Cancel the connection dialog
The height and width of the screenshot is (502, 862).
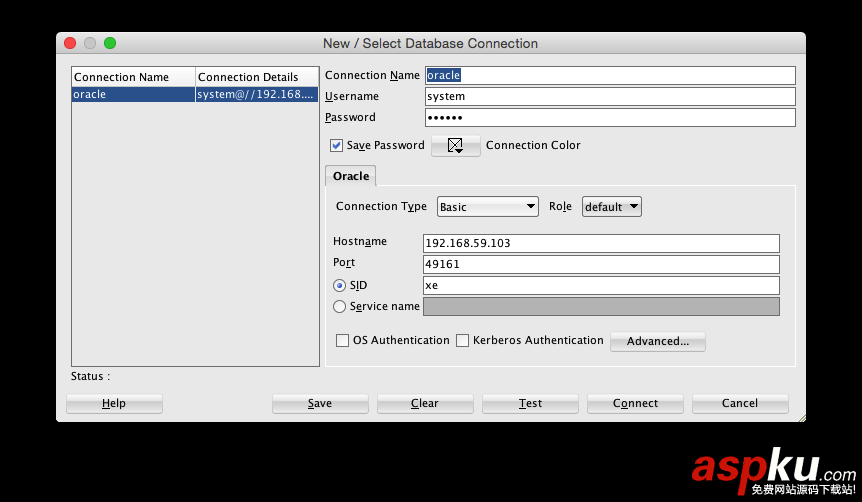tap(740, 403)
